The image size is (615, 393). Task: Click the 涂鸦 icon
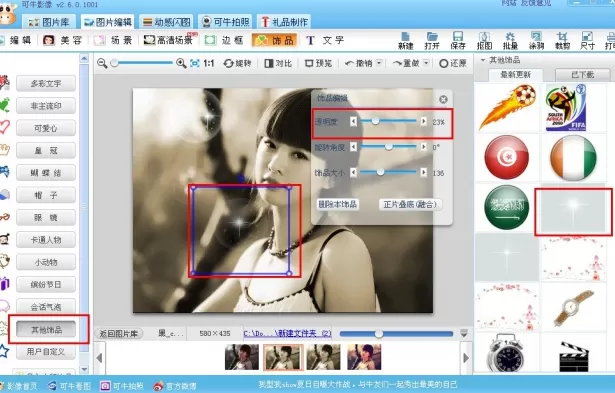coord(536,41)
